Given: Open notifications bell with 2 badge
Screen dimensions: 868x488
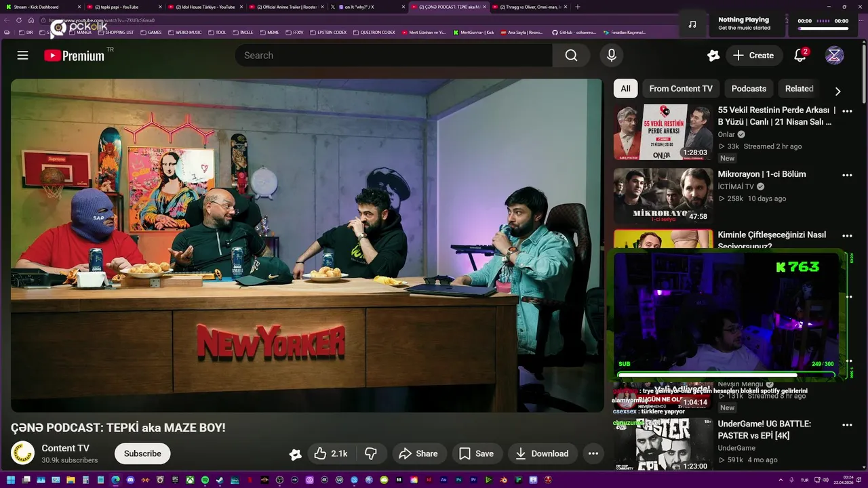Looking at the screenshot, I should click(800, 56).
